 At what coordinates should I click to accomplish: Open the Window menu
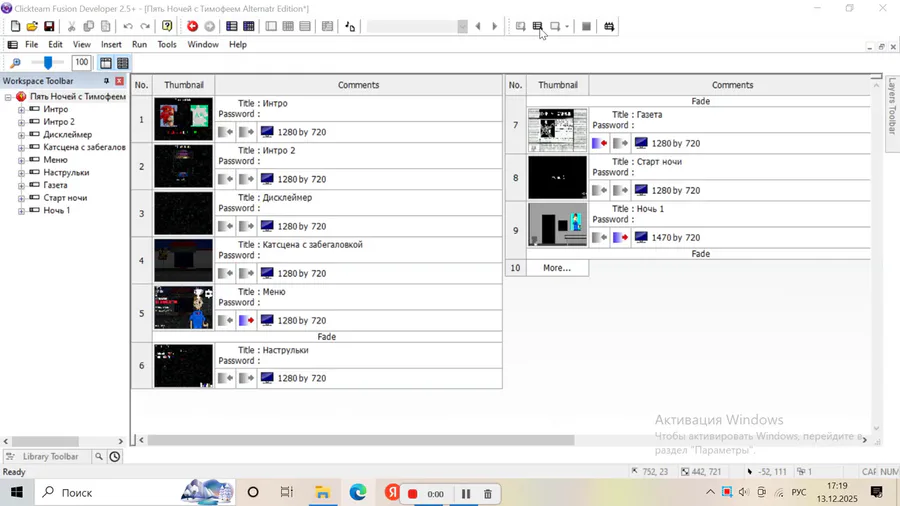point(203,44)
